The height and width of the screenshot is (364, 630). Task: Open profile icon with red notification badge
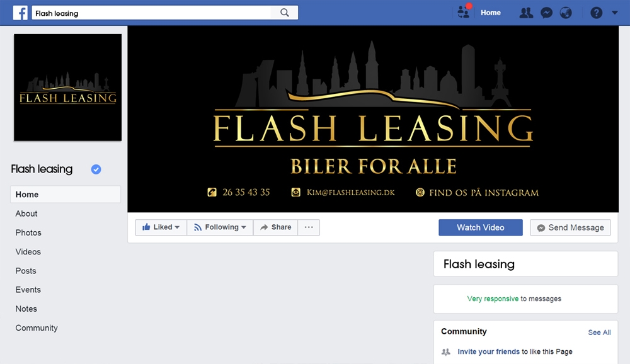(x=464, y=12)
